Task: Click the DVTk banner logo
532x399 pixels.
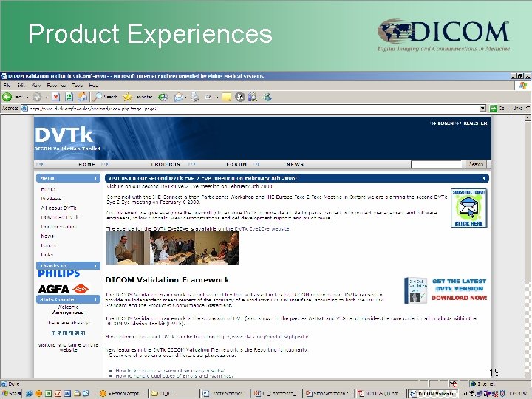Action: tap(67, 138)
